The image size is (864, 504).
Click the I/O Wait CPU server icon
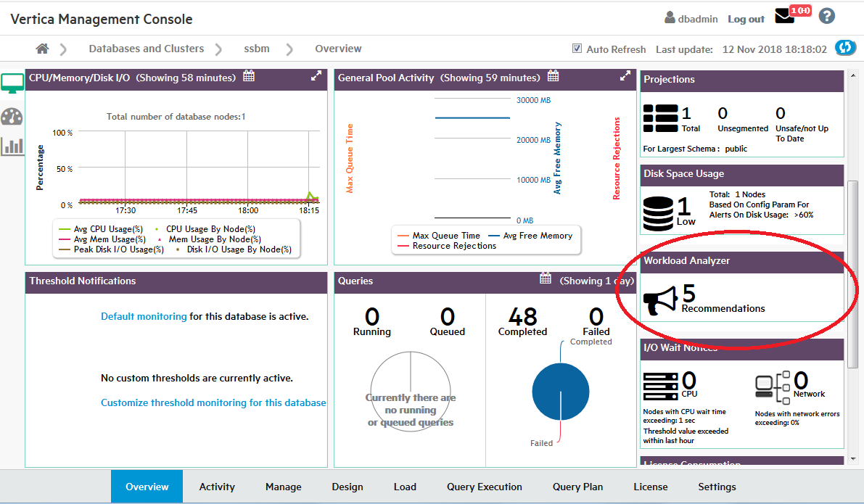pyautogui.click(x=661, y=386)
